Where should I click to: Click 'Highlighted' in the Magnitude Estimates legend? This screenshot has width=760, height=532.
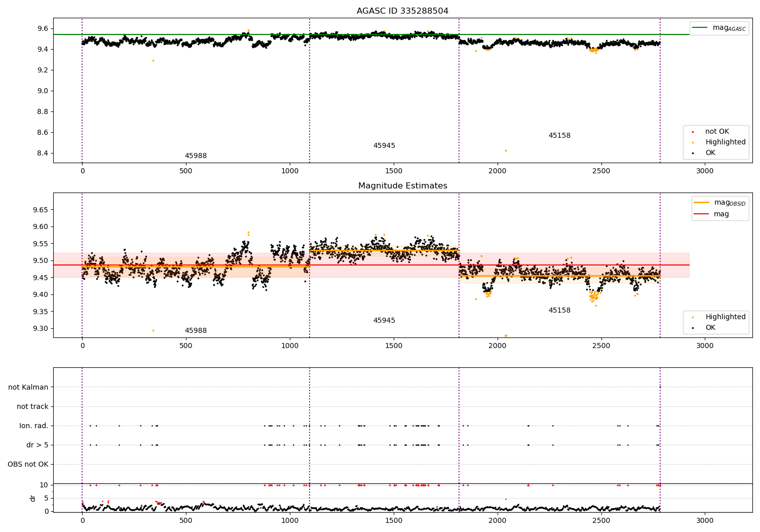click(x=726, y=317)
